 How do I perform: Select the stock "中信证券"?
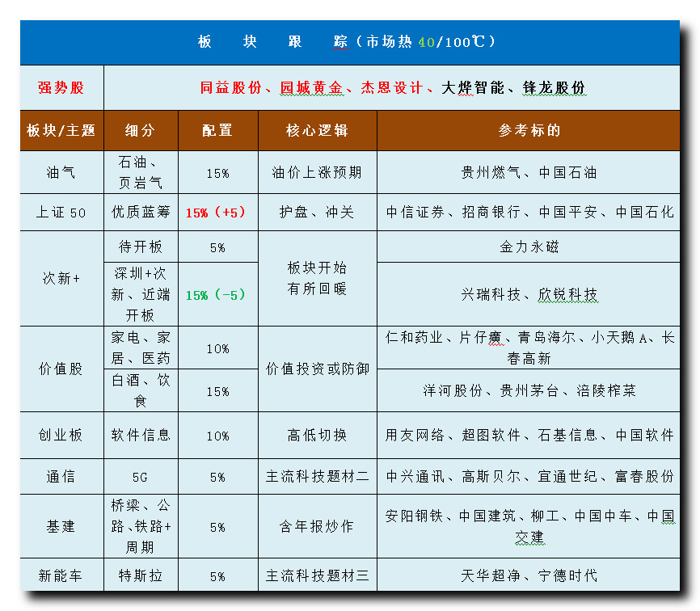[x=415, y=212]
